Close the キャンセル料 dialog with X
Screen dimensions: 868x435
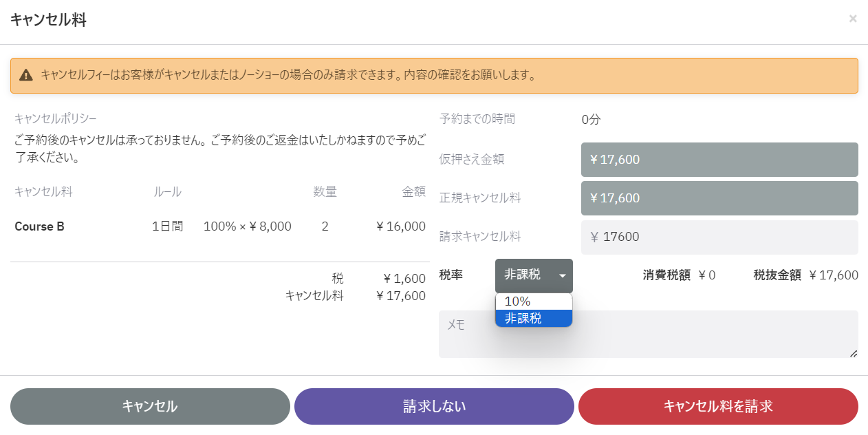(x=853, y=19)
